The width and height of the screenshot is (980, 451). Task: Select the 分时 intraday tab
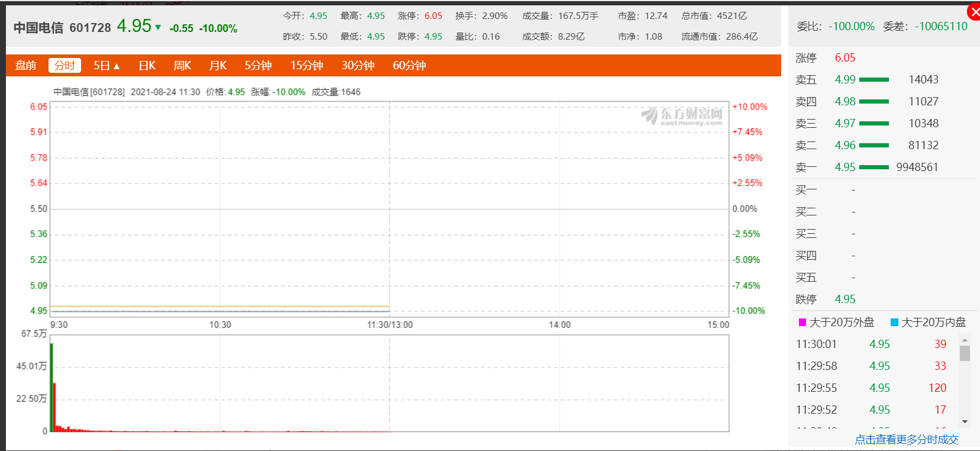pyautogui.click(x=65, y=65)
